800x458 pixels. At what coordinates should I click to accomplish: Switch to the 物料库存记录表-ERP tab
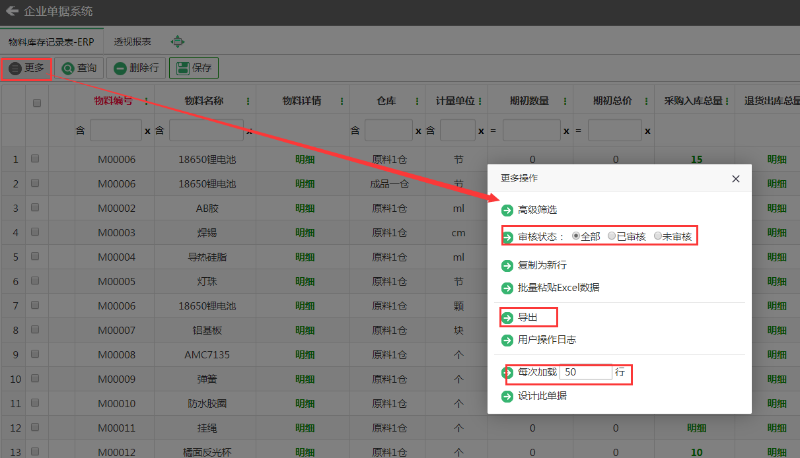coord(52,42)
